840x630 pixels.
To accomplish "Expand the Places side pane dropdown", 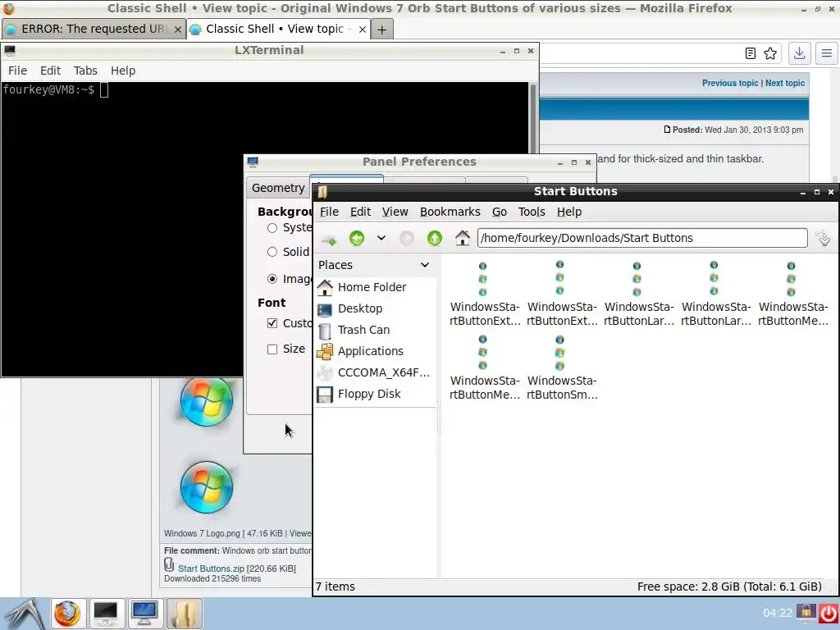I will (x=425, y=265).
